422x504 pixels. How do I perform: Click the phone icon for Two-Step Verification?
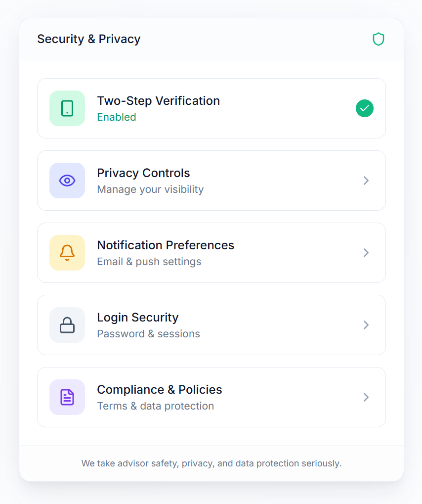(67, 108)
